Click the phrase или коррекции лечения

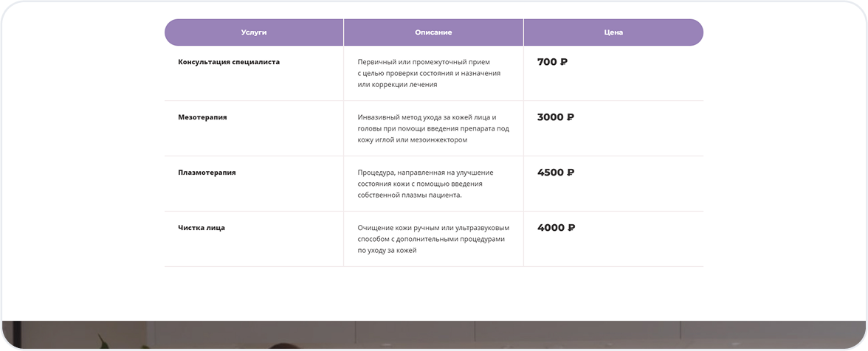pos(397,84)
